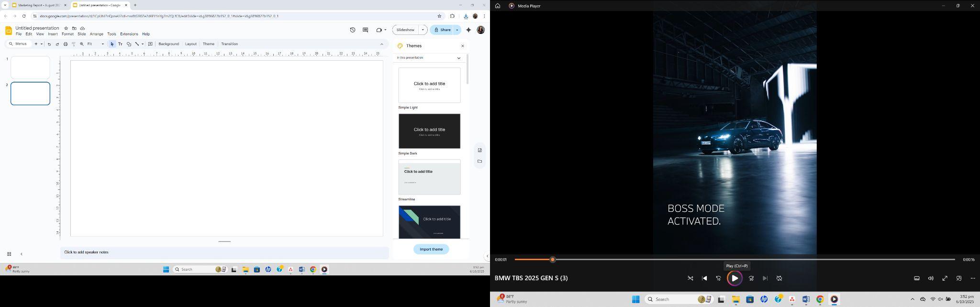Click the Redo arrow in Slides toolbar
This screenshot has height=307, width=980.
pos(57,44)
